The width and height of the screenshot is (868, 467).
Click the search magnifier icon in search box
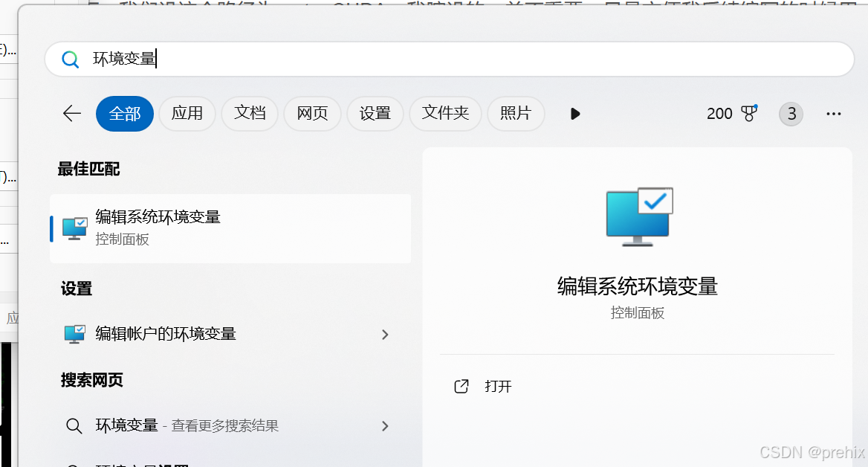tap(71, 59)
